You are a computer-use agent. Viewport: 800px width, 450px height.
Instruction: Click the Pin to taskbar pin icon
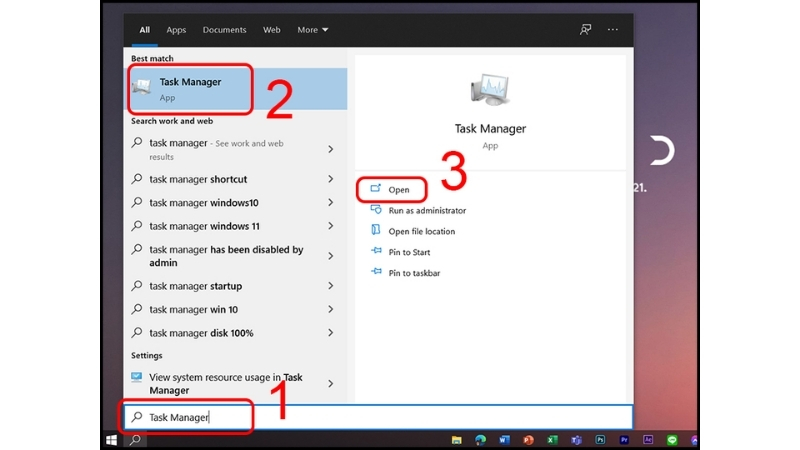click(376, 272)
